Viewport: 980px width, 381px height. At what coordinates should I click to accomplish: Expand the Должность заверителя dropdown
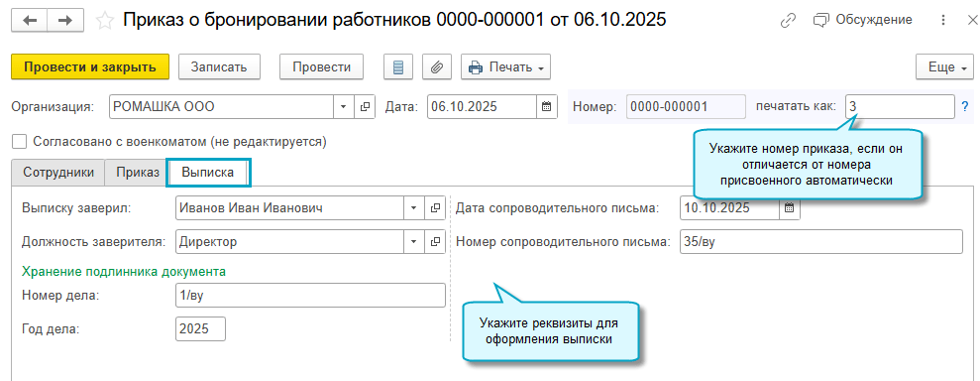(414, 241)
